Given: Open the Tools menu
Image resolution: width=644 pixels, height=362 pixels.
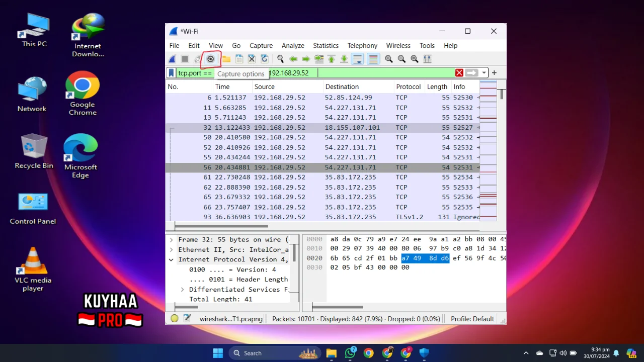Looking at the screenshot, I should (x=427, y=45).
